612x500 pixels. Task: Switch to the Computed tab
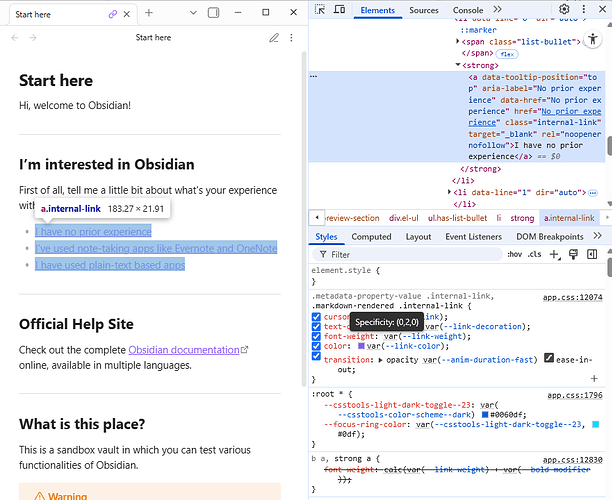coord(371,237)
